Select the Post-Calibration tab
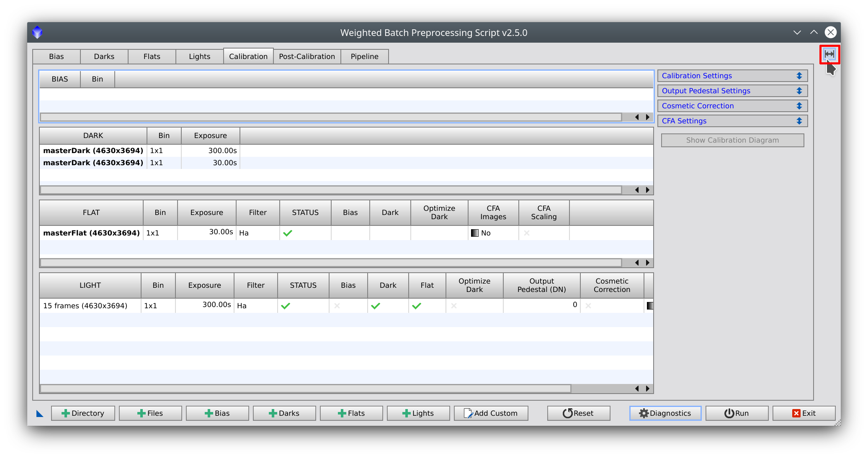This screenshot has height=458, width=868. [307, 56]
